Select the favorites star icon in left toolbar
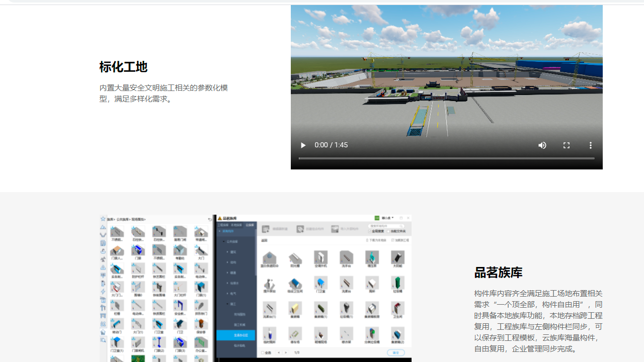644x362 pixels. (102, 219)
